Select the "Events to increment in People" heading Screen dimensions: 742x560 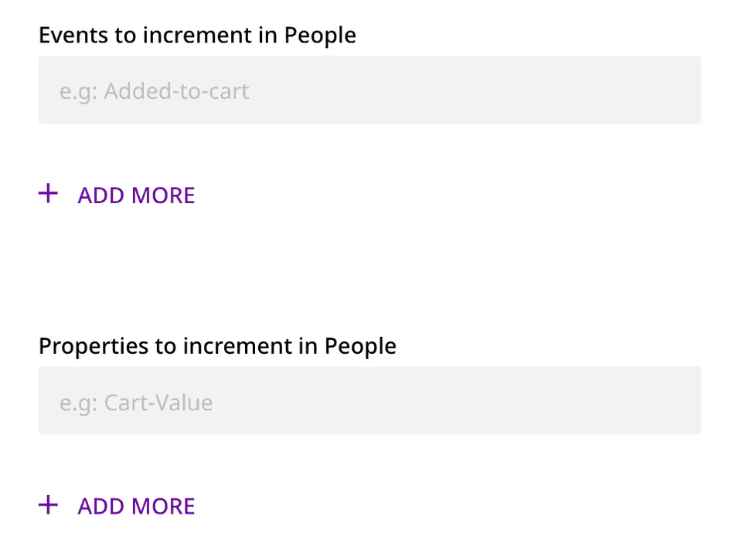pos(197,35)
